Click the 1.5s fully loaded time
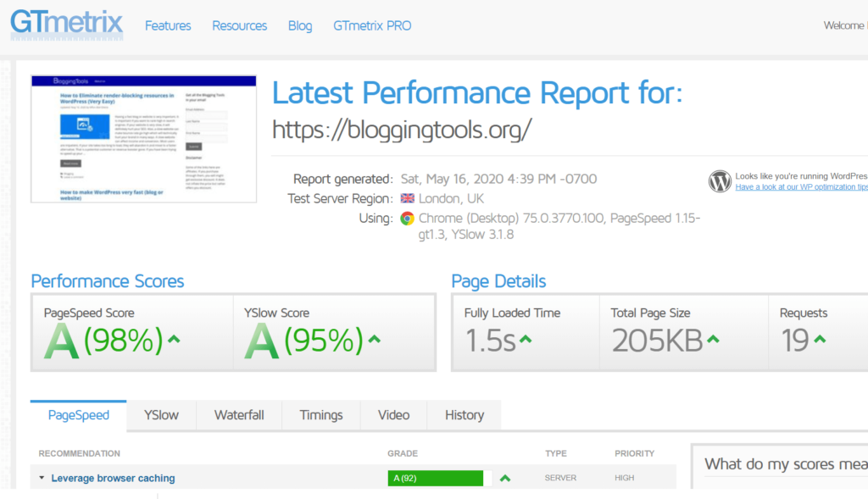Image resolution: width=868 pixels, height=499 pixels. pyautogui.click(x=491, y=341)
